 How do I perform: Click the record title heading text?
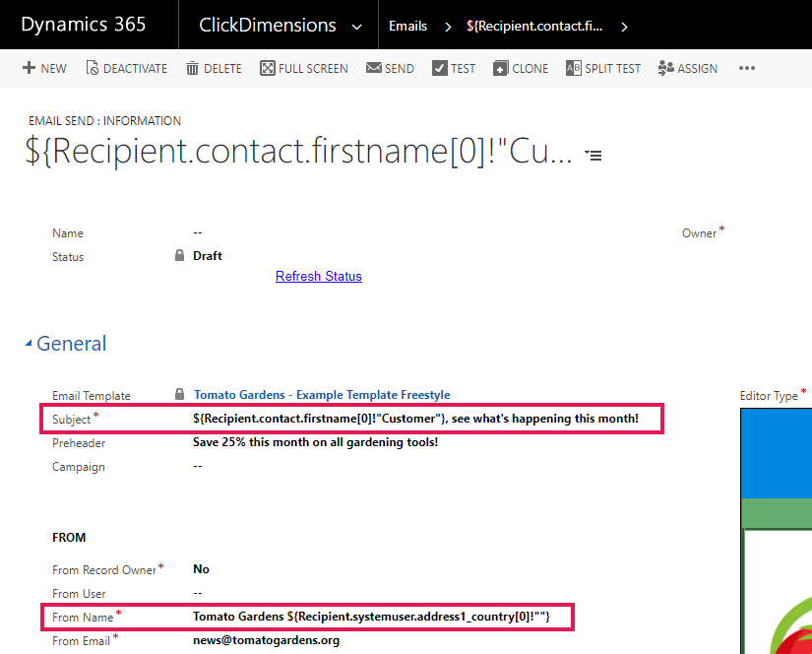[298, 151]
